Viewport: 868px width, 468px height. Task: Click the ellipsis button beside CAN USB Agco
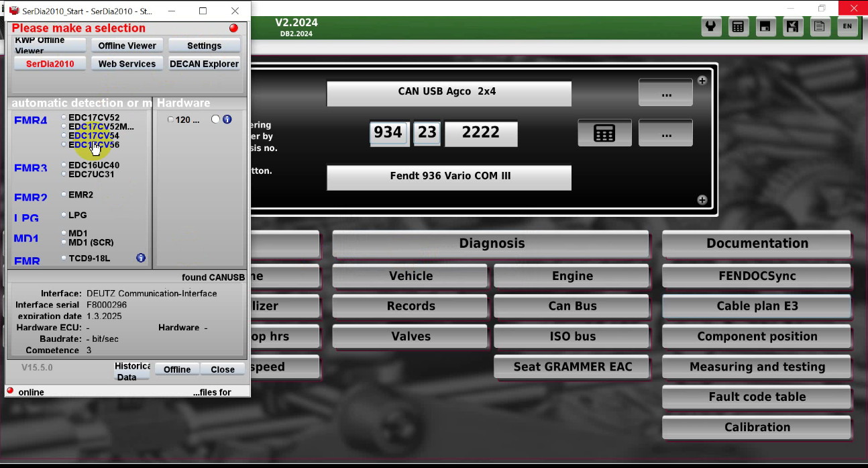point(665,93)
